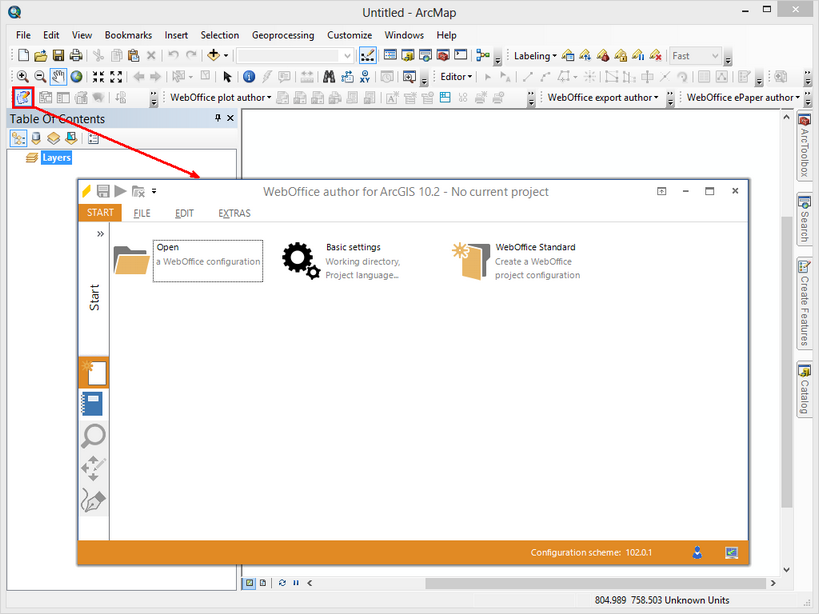
Task: Click the Open a WebOffice configuration tile
Action: click(207, 261)
